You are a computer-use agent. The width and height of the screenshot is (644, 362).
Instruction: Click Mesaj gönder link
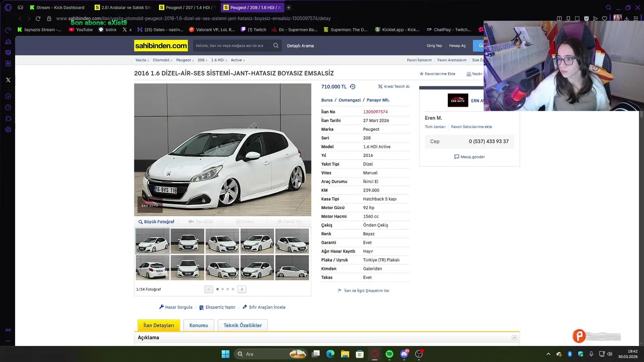469,157
